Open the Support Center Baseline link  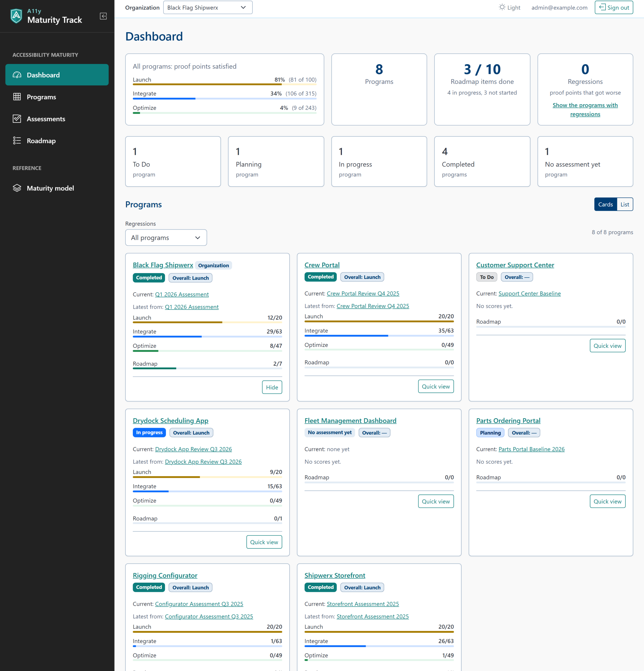coord(529,293)
